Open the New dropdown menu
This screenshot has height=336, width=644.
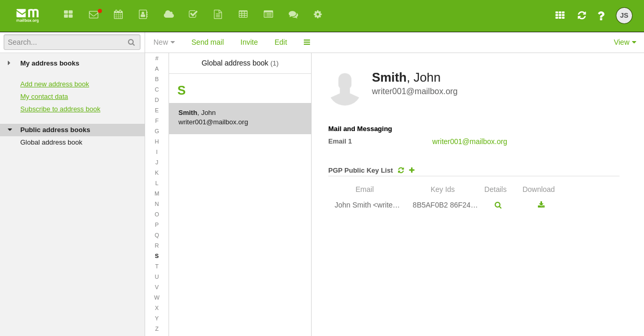click(163, 42)
